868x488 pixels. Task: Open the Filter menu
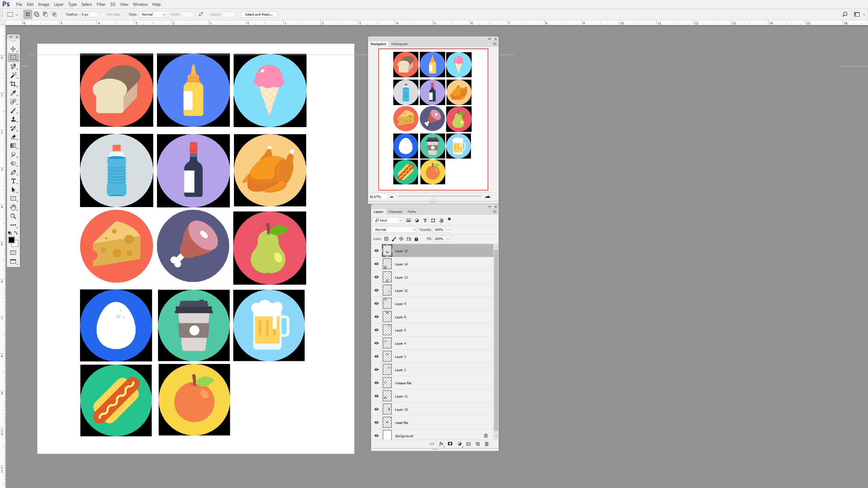(x=101, y=4)
